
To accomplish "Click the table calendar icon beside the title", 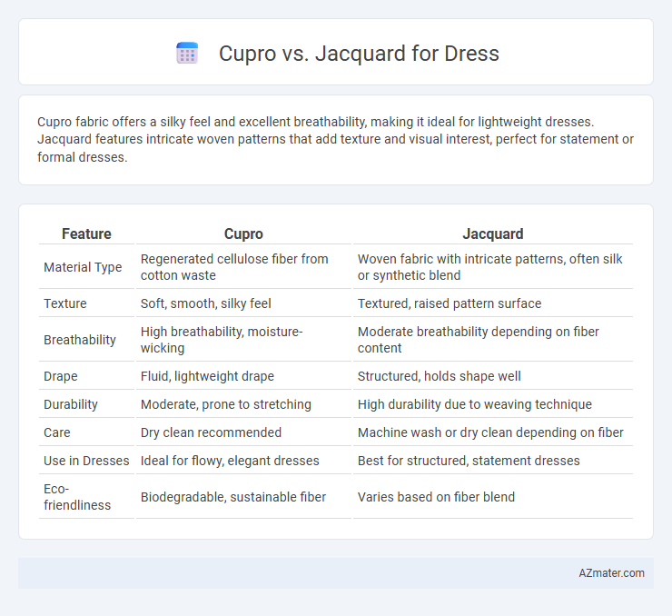I will (x=187, y=54).
